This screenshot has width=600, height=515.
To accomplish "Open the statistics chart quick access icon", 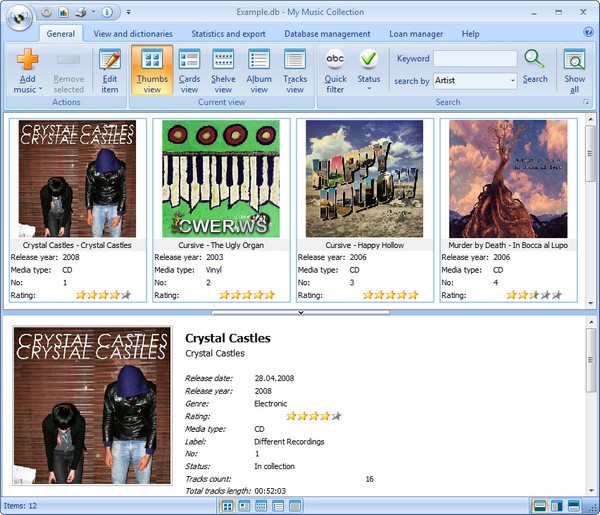I will pos(63,12).
